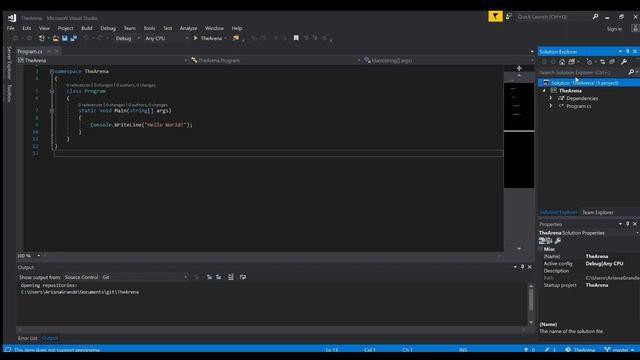Open the Window menu
Screen dimensions: 640x360
[x=214, y=28]
